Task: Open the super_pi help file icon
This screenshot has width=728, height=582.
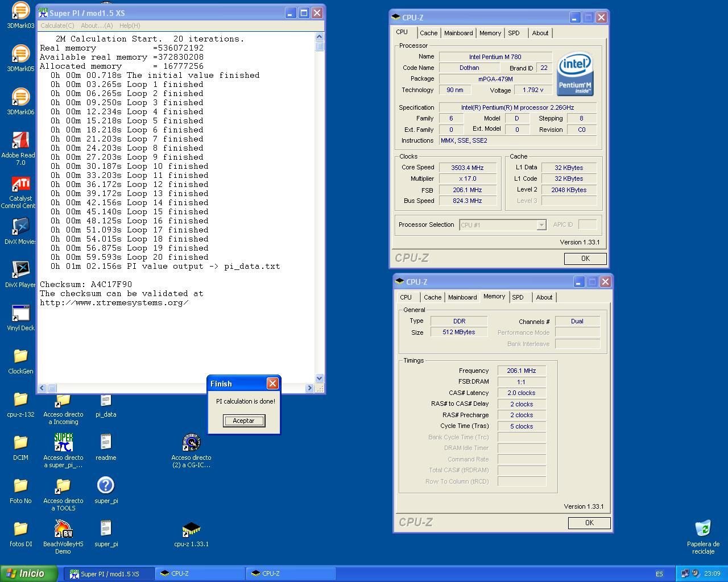Action: click(x=106, y=486)
